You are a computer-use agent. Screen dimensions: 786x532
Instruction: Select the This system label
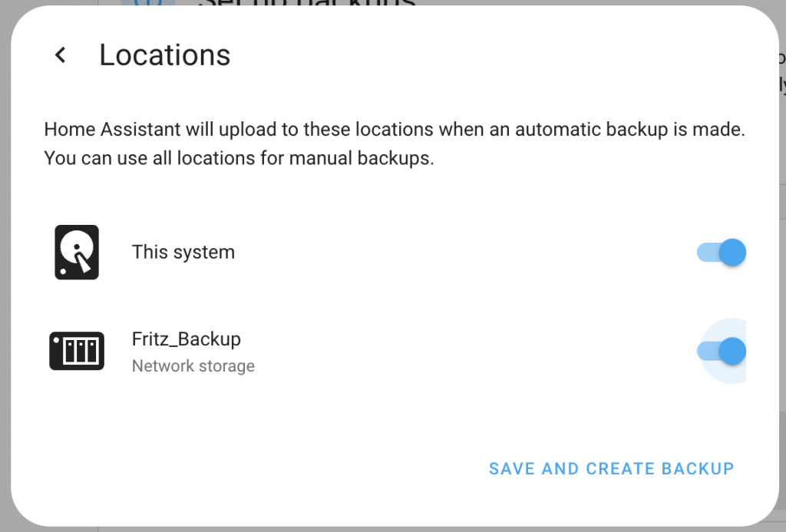coord(183,252)
